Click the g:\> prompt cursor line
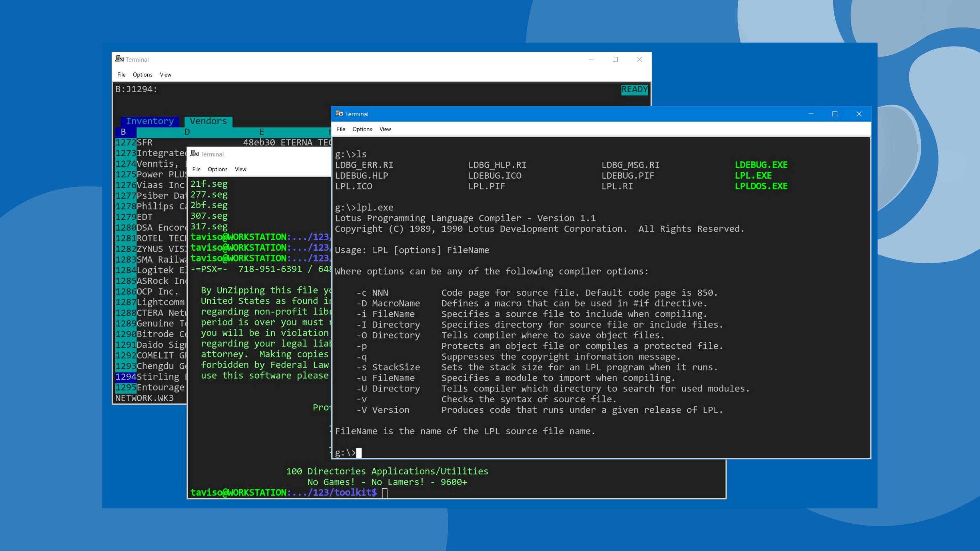This screenshot has width=980, height=551. click(x=348, y=452)
